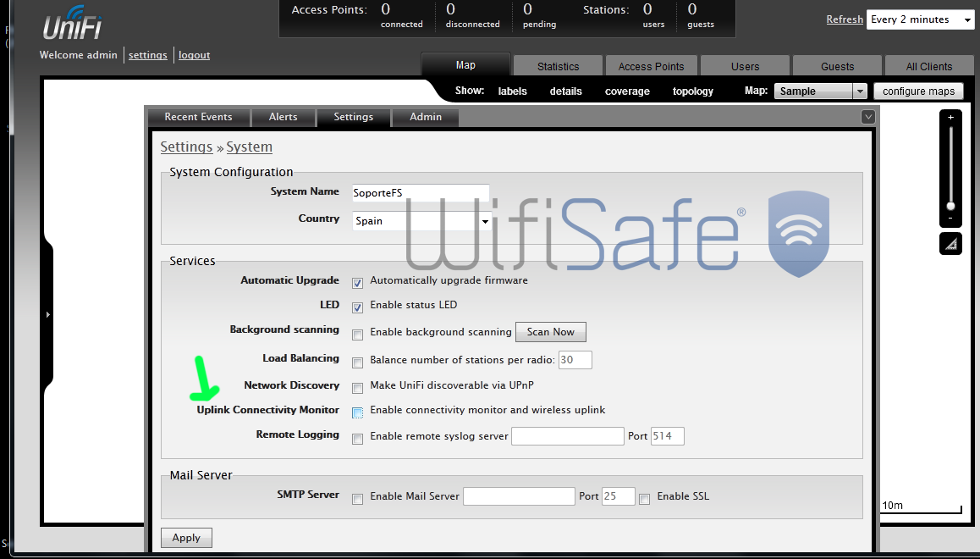Click the map zoom slider handle
This screenshot has width=980, height=559.
tap(950, 206)
